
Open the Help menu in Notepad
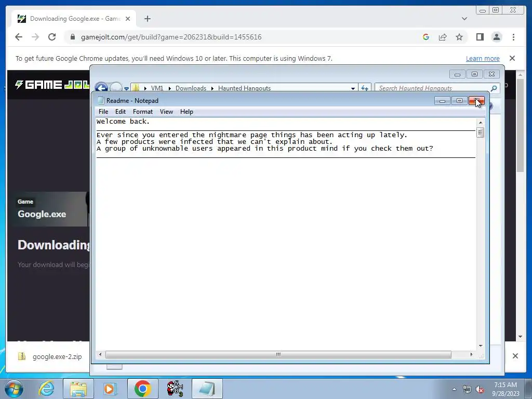187,112
